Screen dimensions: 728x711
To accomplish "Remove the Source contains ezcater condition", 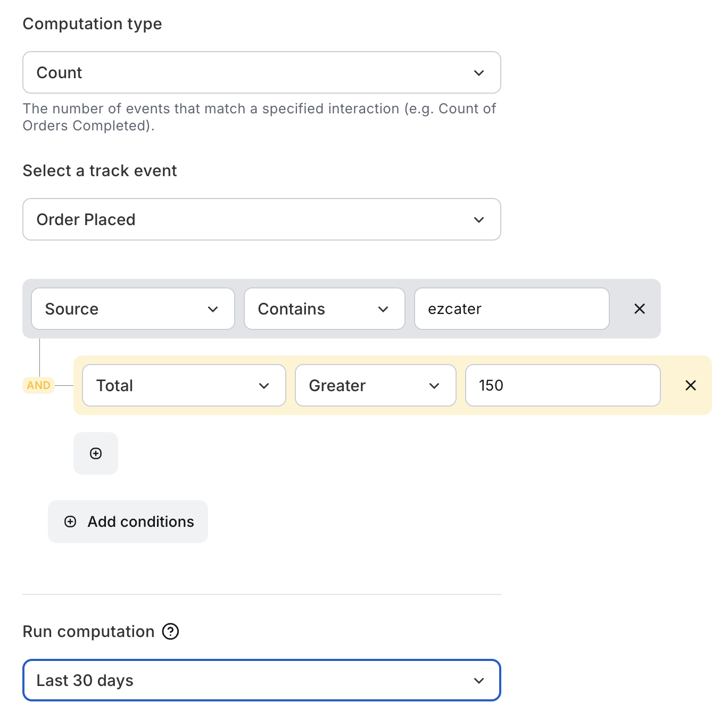I will [640, 309].
